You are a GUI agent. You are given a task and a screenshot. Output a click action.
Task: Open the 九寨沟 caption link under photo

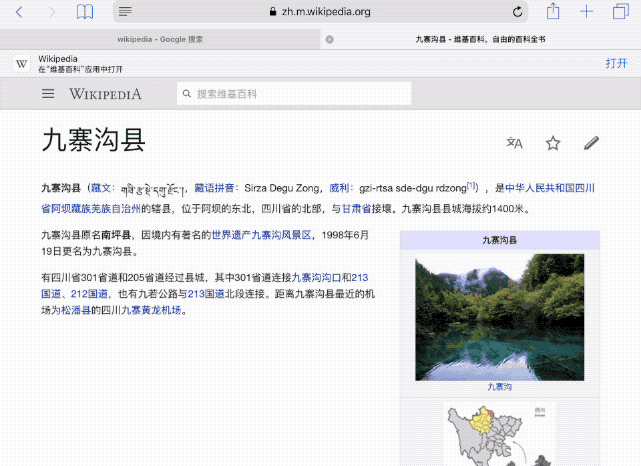pos(500,387)
